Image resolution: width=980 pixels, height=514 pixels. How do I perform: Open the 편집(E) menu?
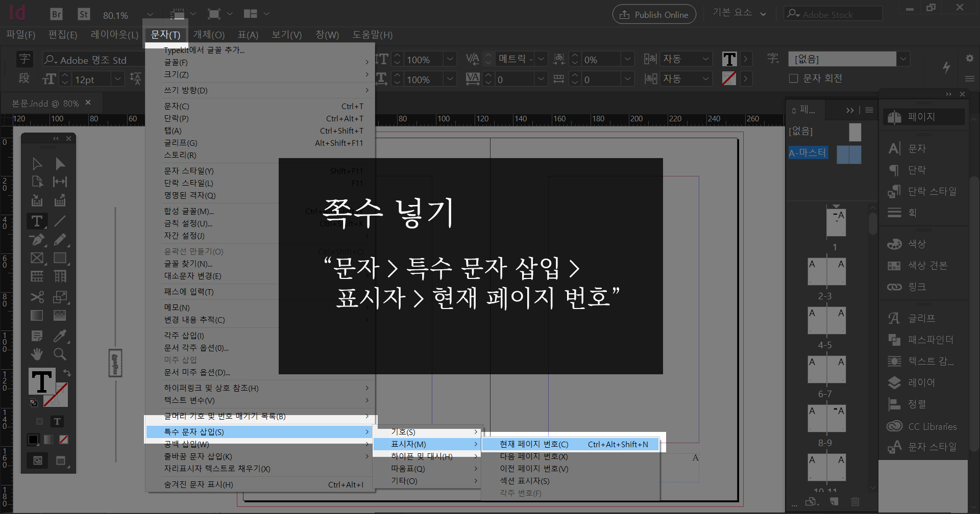(63, 35)
